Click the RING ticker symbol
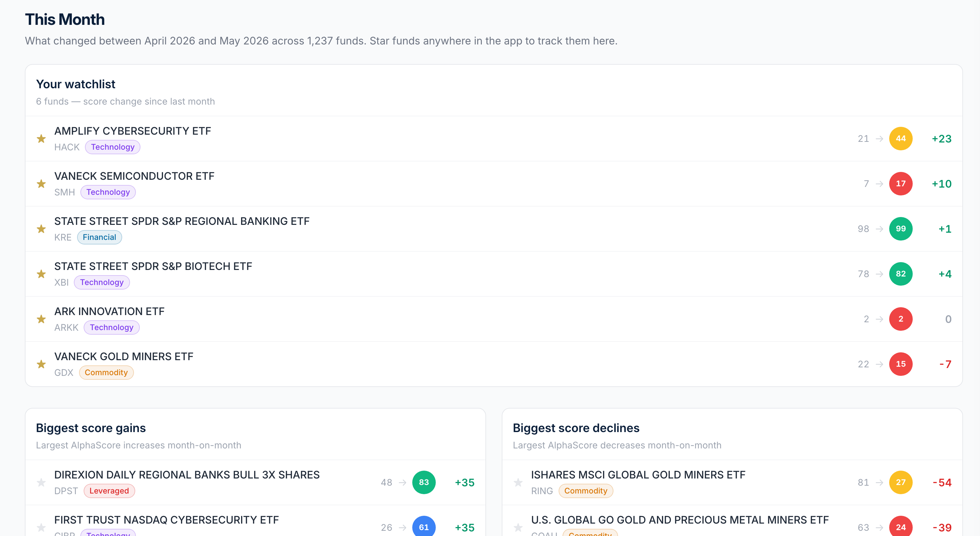This screenshot has width=980, height=536. [542, 491]
